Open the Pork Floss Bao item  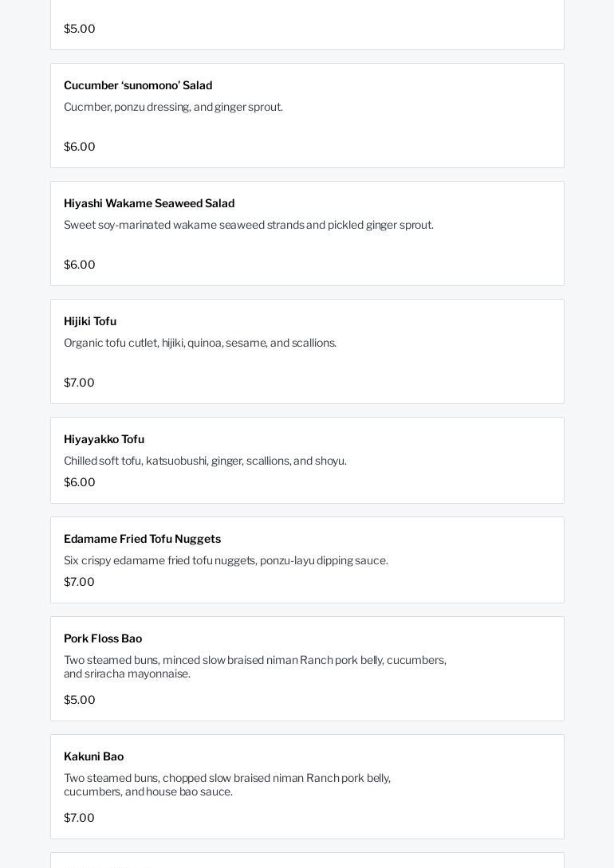[x=103, y=638]
